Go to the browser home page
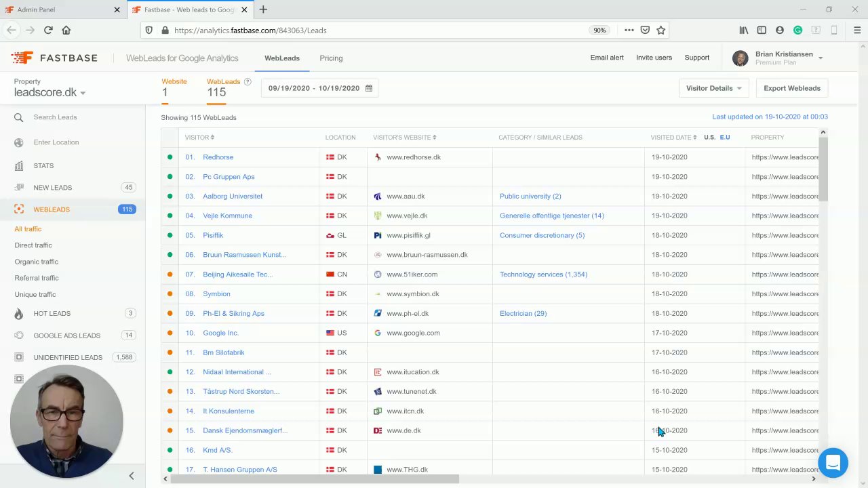 66,30
